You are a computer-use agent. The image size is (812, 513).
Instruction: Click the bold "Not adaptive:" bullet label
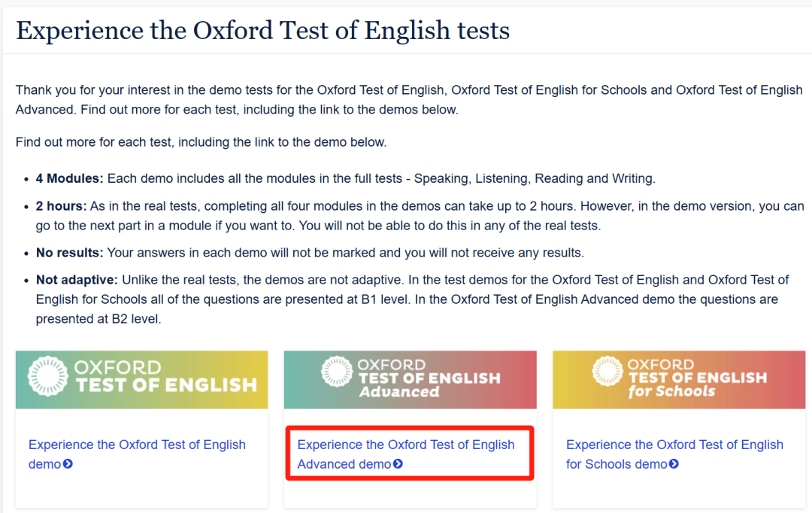[77, 280]
